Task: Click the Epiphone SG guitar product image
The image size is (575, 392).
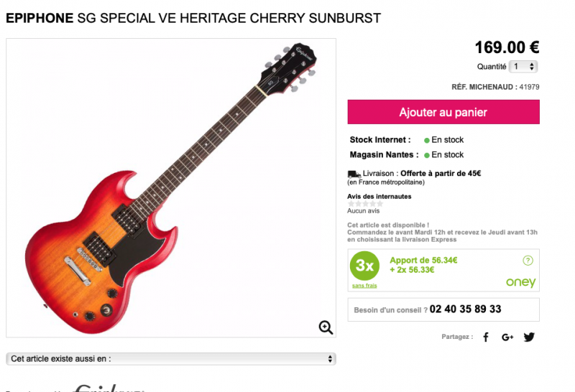Action: [171, 188]
